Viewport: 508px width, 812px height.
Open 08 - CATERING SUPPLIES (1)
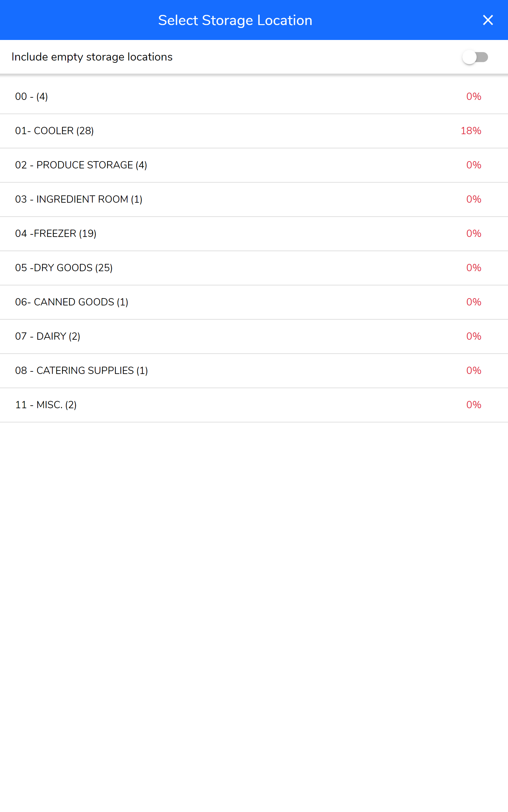[81, 371]
